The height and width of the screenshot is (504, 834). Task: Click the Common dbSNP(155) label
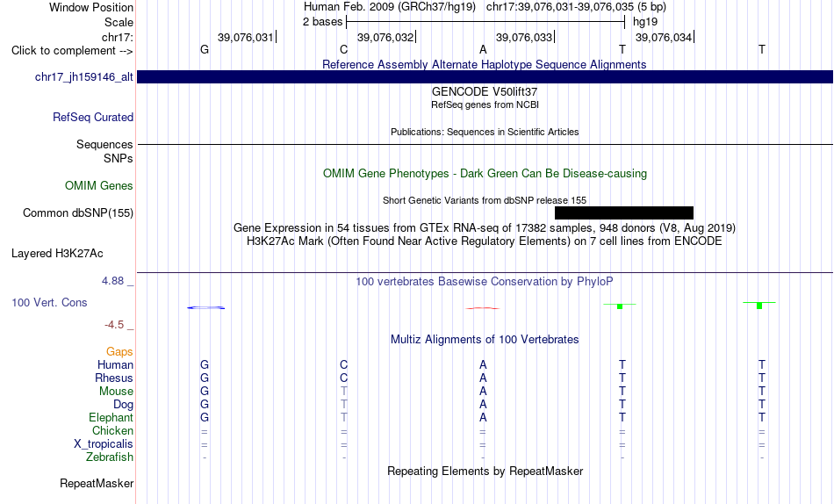point(78,212)
